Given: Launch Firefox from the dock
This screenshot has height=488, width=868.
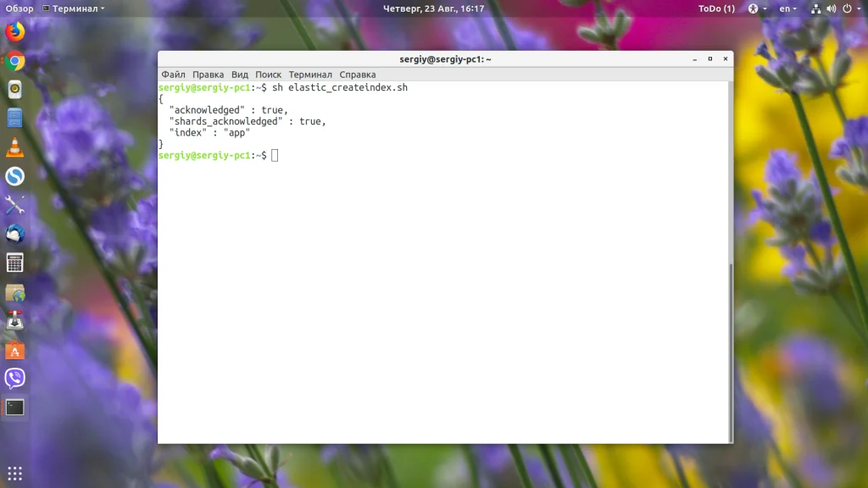Looking at the screenshot, I should (x=15, y=31).
